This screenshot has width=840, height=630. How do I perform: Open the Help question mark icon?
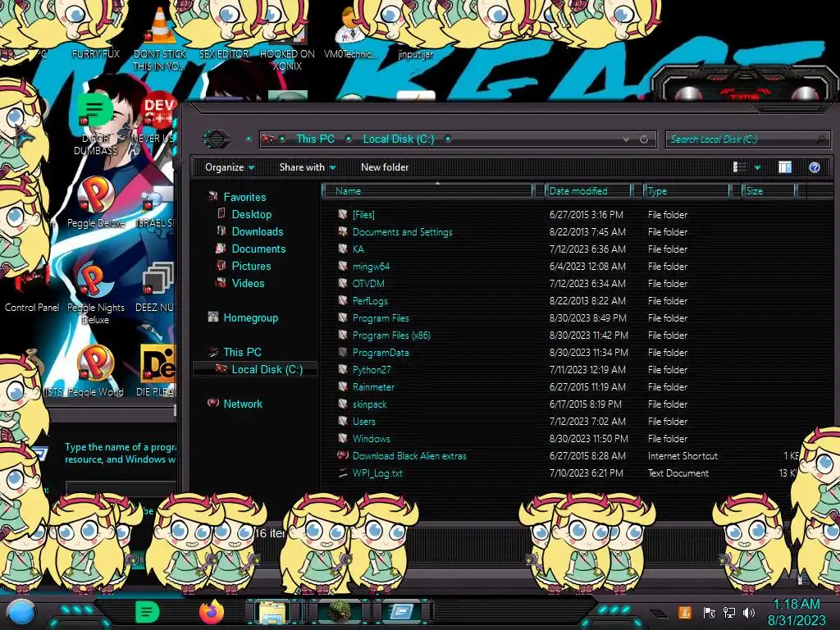[x=815, y=167]
